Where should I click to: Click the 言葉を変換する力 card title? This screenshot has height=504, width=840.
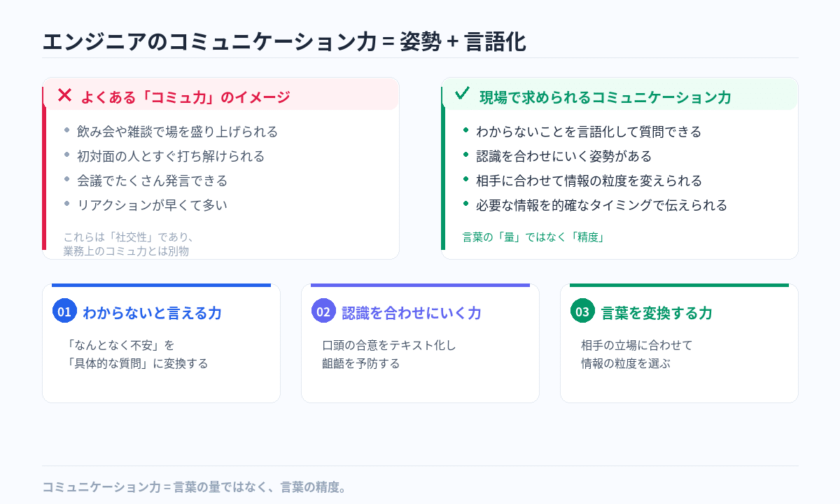point(656,313)
